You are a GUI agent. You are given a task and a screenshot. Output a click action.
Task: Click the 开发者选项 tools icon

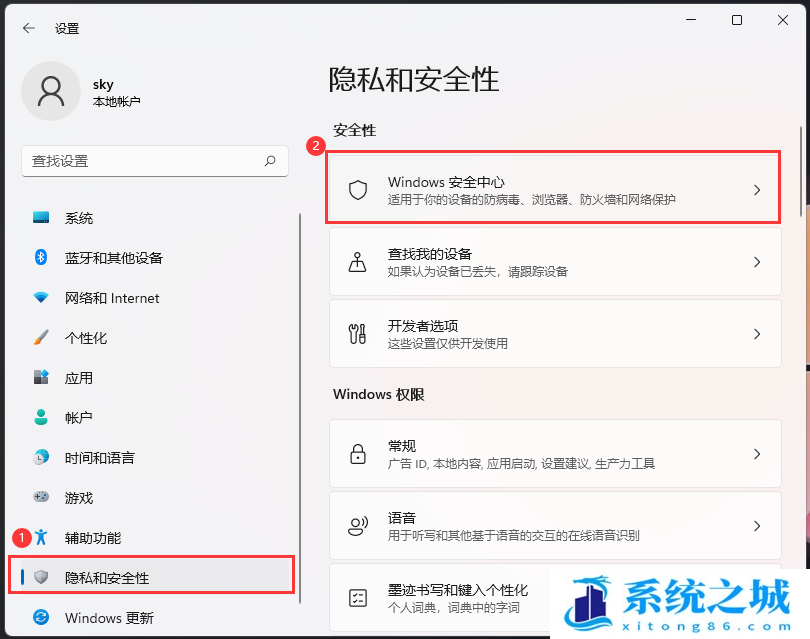357,334
